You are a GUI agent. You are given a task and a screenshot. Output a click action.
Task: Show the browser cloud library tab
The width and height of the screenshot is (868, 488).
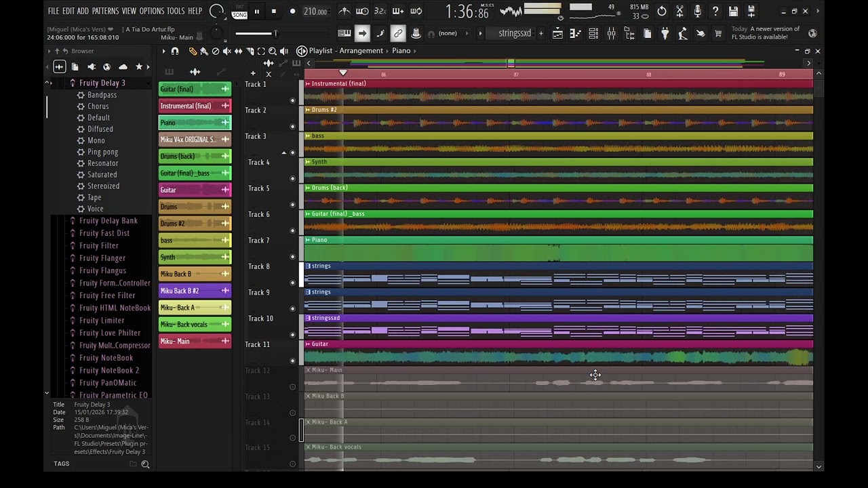tap(123, 66)
